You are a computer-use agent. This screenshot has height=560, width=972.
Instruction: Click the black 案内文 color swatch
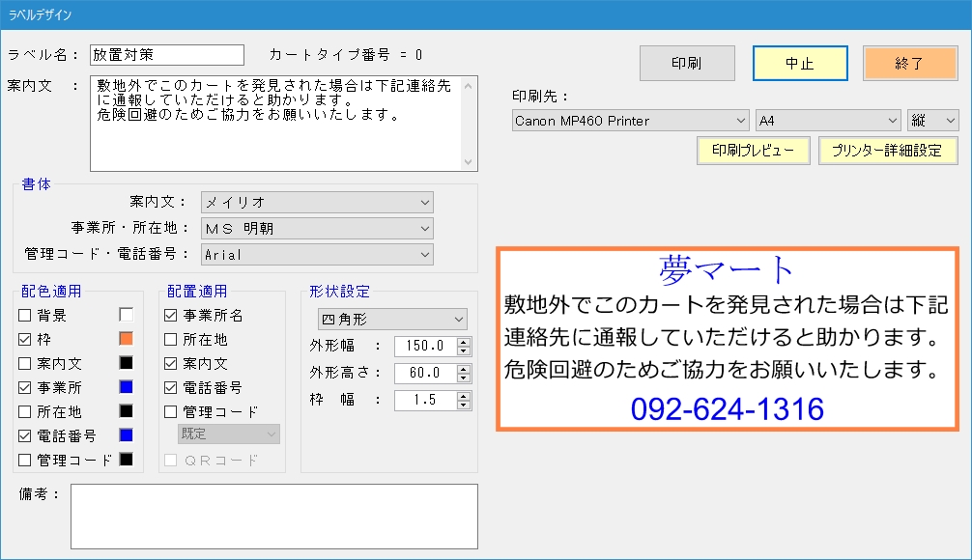[127, 363]
